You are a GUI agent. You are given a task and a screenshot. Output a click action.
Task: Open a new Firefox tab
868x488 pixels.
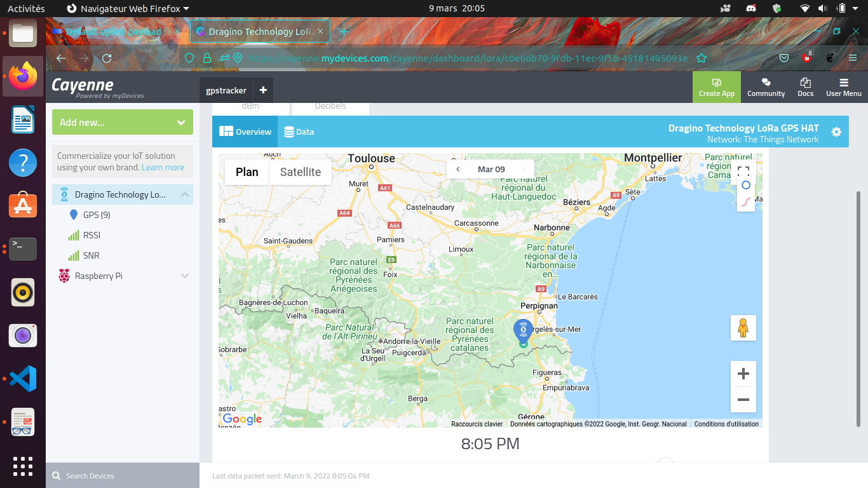pyautogui.click(x=344, y=31)
